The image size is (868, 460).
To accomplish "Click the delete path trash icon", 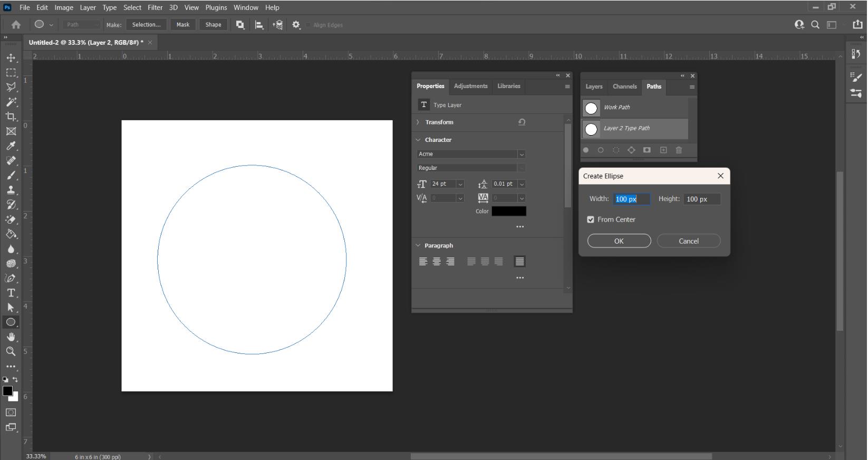I will 679,150.
